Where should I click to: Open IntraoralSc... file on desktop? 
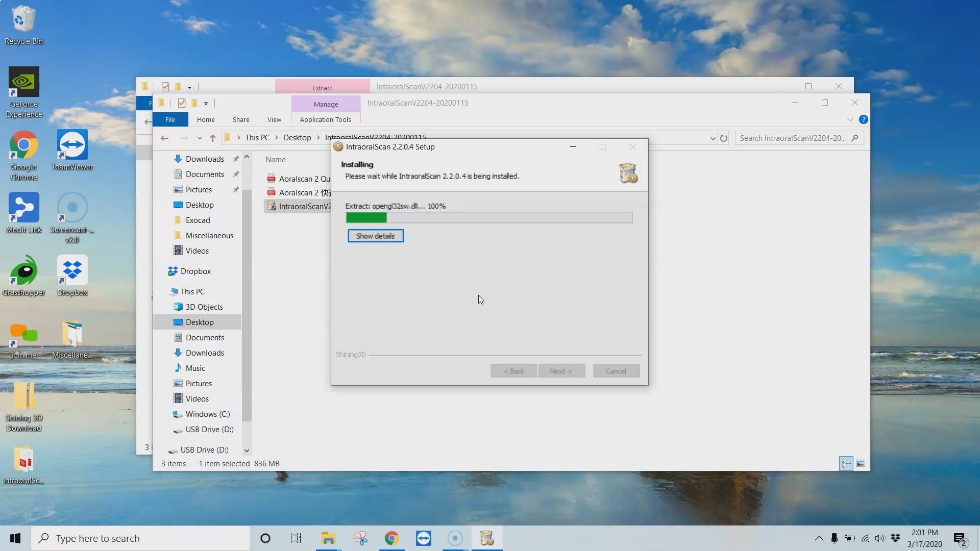click(23, 465)
